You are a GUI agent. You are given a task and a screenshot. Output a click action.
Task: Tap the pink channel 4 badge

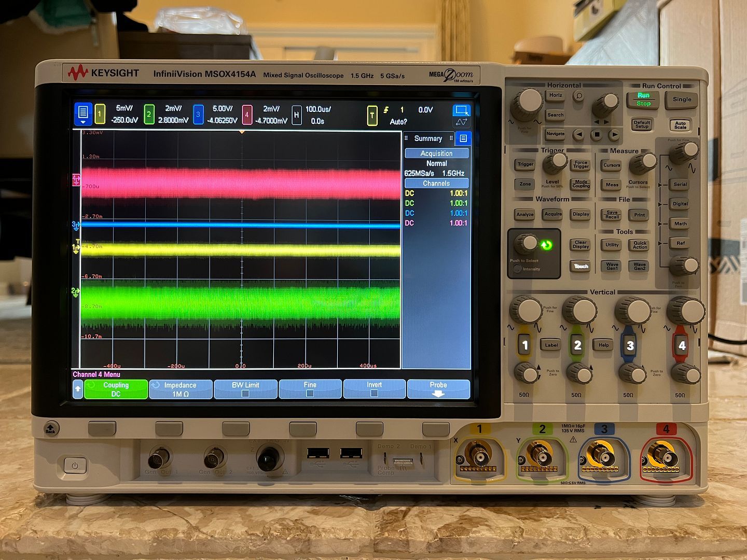[247, 115]
